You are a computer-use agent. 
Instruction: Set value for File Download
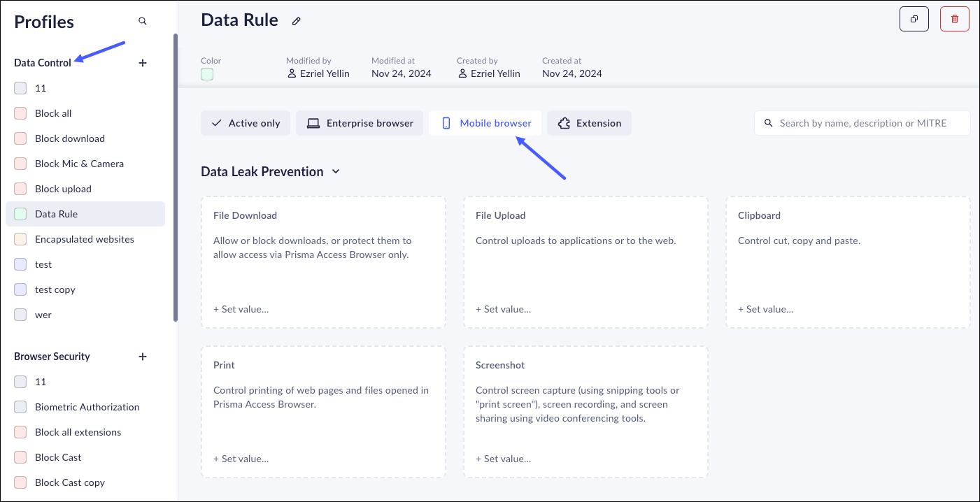click(241, 309)
